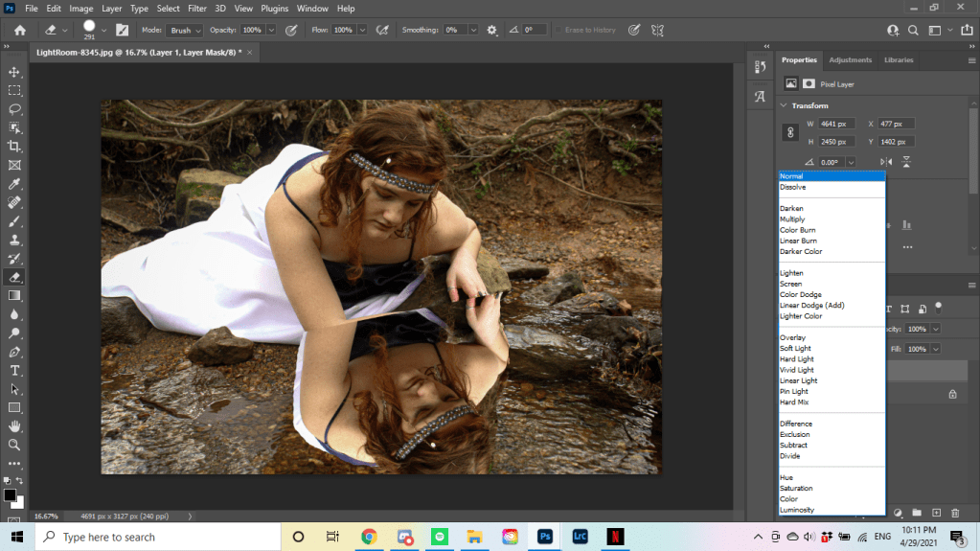Pick the Horizontal Type tool
Image resolution: width=980 pixels, height=551 pixels.
click(14, 370)
